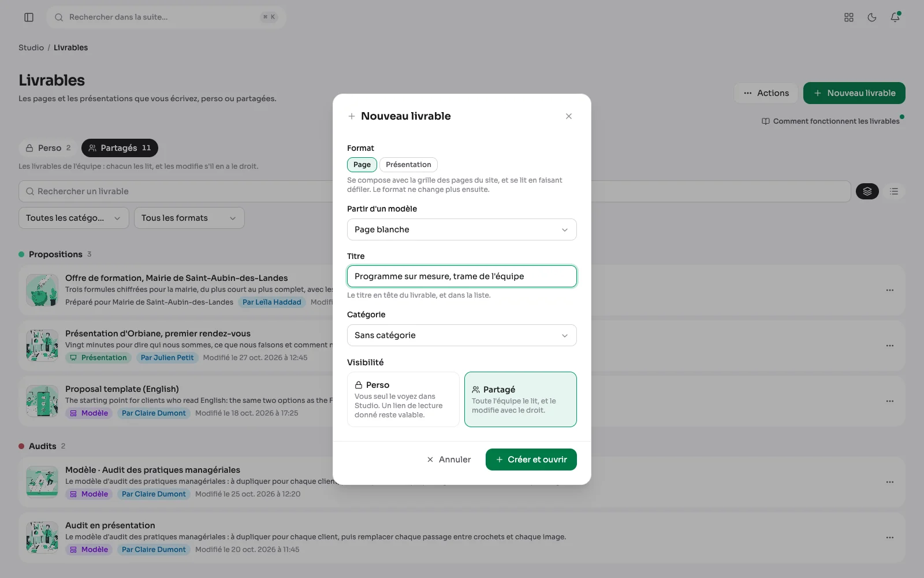Click Annuler in the dialog

pos(449,460)
